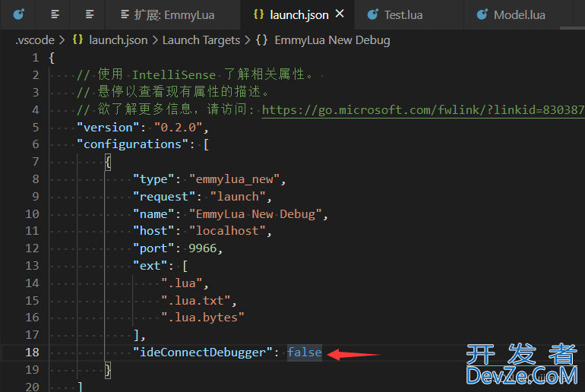Select the .vscode breadcrumb
Screen dimensions: 585x392
point(35,40)
